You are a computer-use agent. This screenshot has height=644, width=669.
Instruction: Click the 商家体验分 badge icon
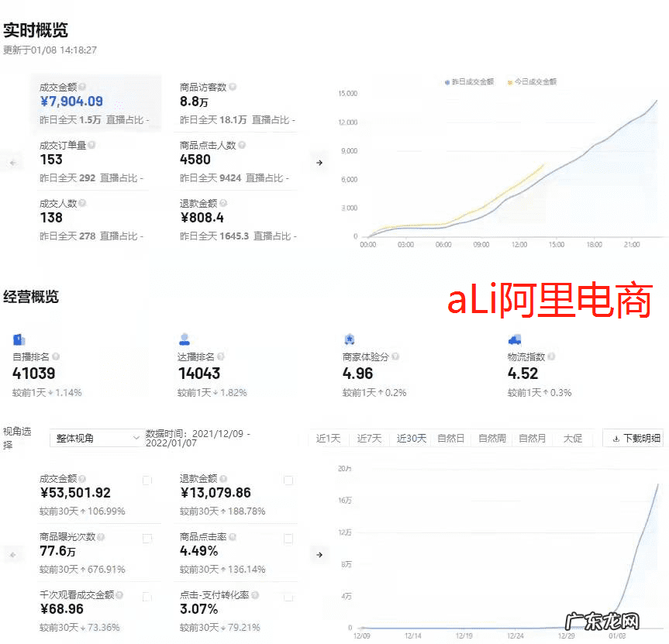(x=349, y=339)
